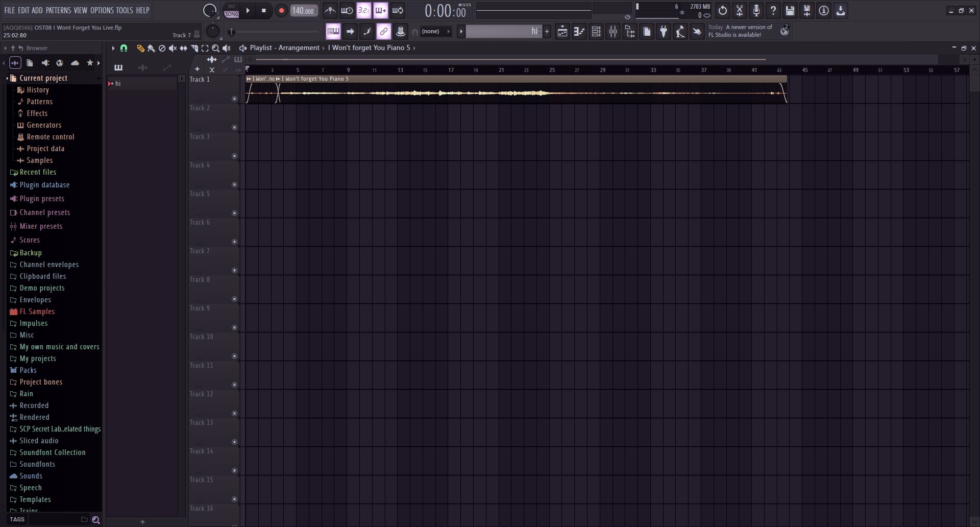
Task: Select the Draw (pencil) tool
Action: (140, 48)
